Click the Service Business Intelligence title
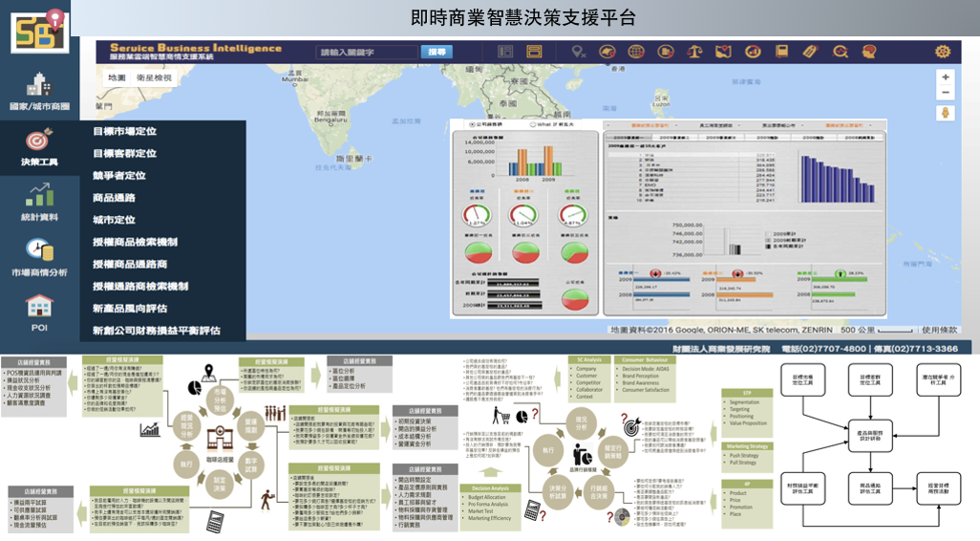Screen dimensions: 980x541 [196, 48]
